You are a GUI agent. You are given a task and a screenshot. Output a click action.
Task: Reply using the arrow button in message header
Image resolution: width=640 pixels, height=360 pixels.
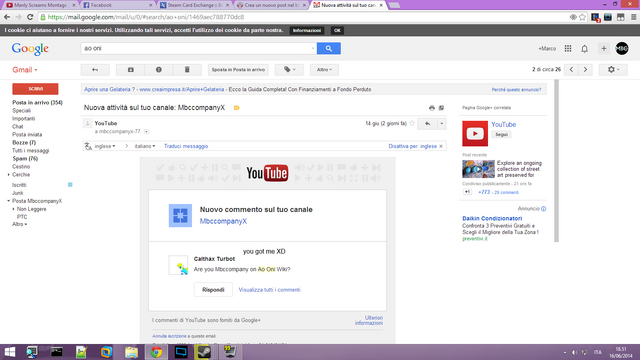point(427,124)
